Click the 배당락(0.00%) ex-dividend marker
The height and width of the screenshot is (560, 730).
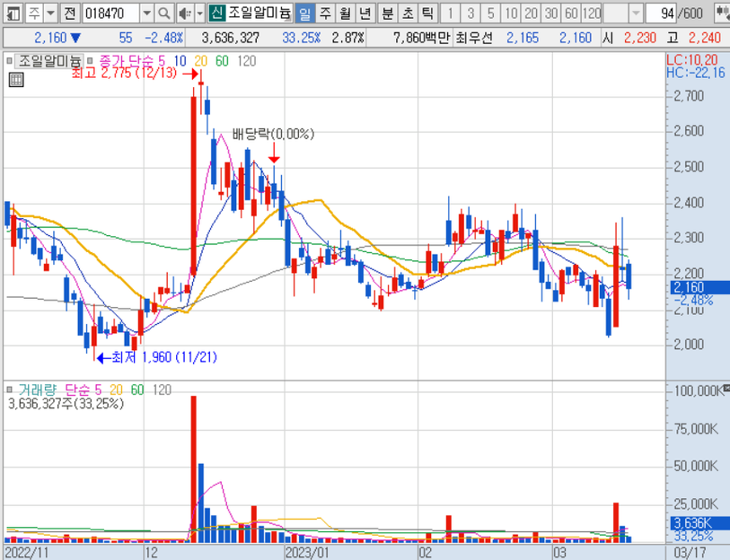[273, 134]
